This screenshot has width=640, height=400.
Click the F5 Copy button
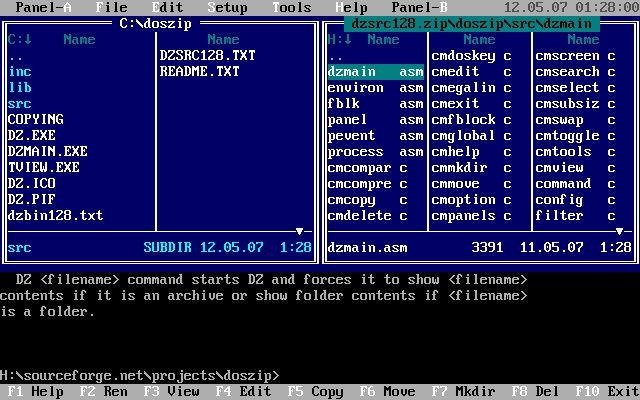point(316,391)
